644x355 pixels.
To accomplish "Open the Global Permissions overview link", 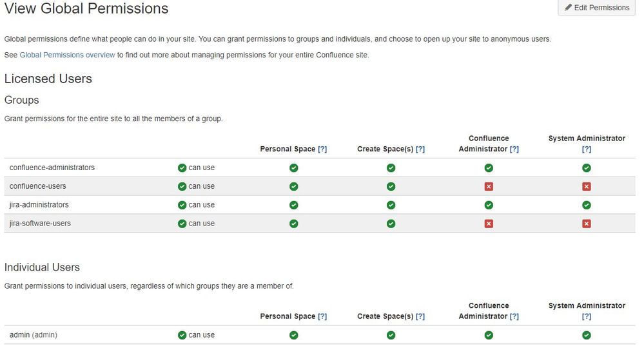I will click(67, 55).
